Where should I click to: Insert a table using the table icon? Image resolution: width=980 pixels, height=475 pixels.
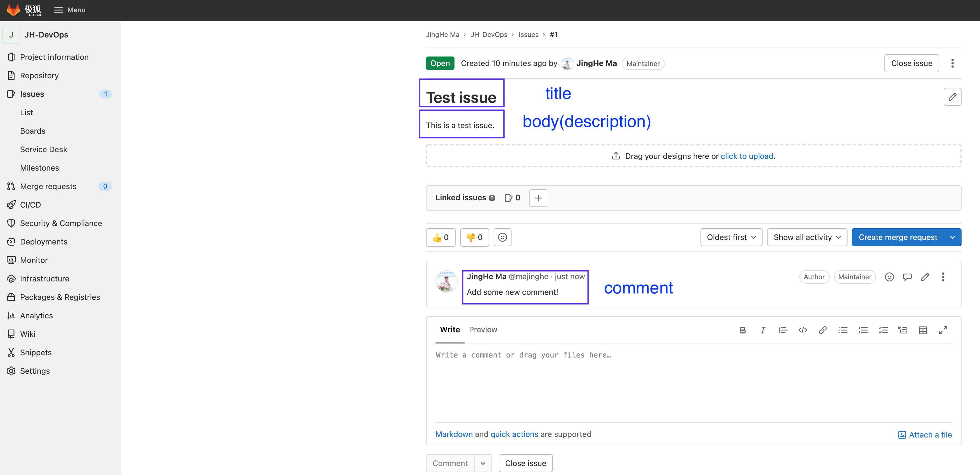click(922, 330)
